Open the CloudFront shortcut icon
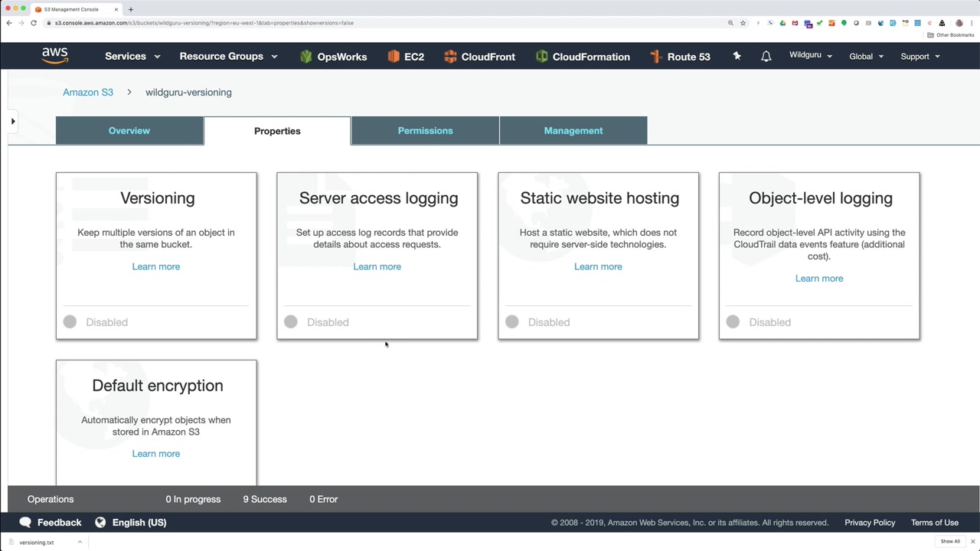The image size is (980, 551). 450,57
